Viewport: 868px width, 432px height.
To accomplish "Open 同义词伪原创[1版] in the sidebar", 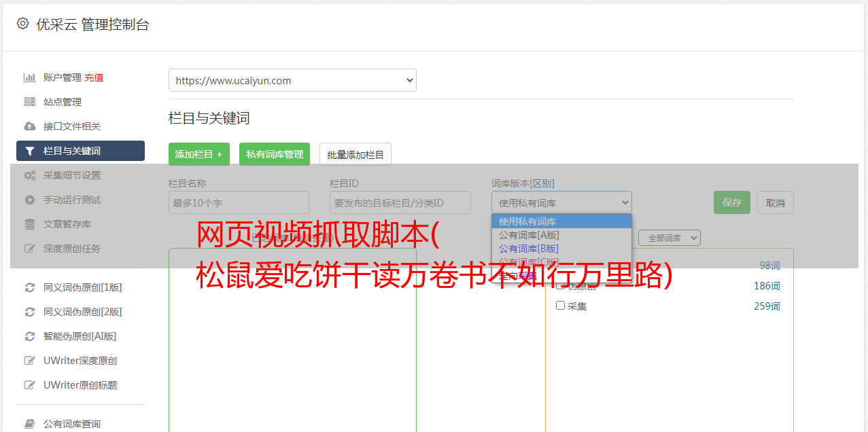I will click(x=82, y=287).
